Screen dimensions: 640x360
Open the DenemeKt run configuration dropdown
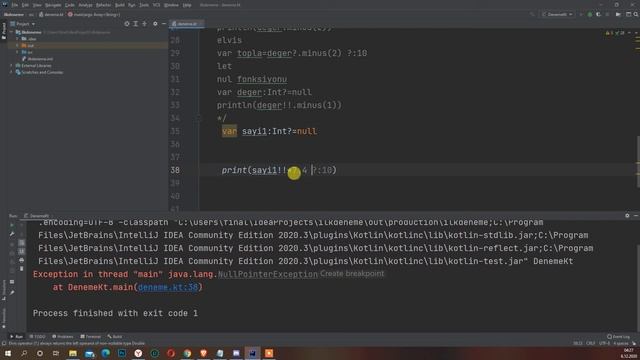(x=557, y=14)
